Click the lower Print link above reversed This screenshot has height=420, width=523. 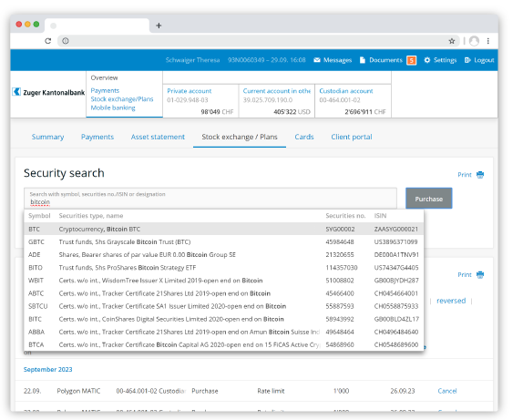coord(465,275)
